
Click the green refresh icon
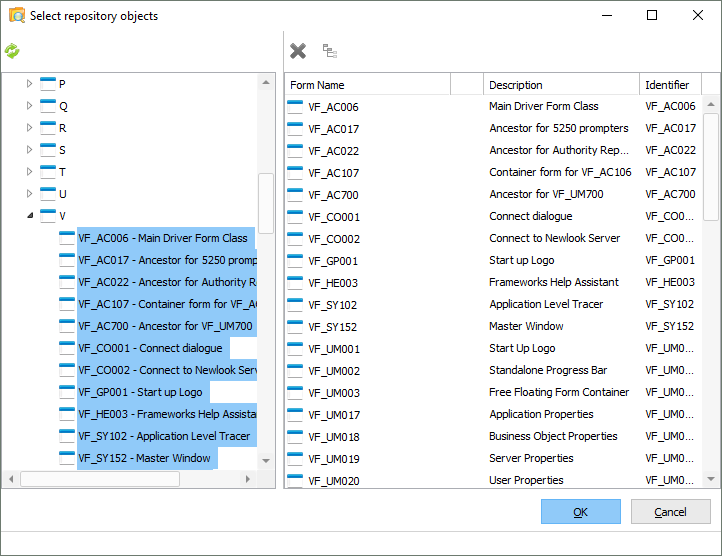coord(12,50)
